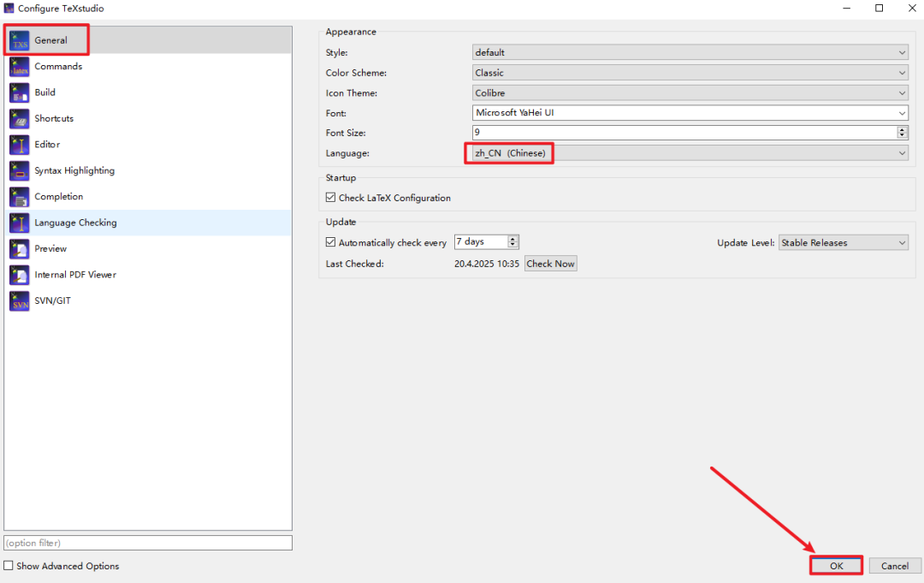
Task: Expand the Update Level dropdown
Action: click(x=843, y=243)
